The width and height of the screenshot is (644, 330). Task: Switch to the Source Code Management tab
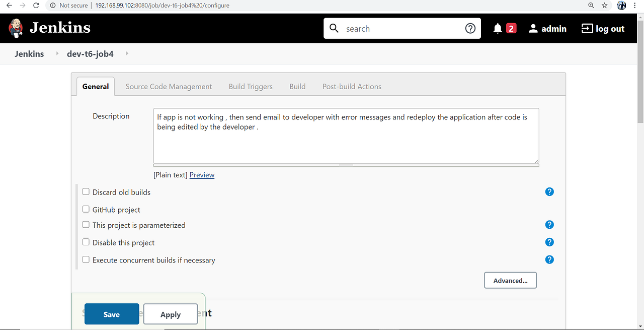169,86
